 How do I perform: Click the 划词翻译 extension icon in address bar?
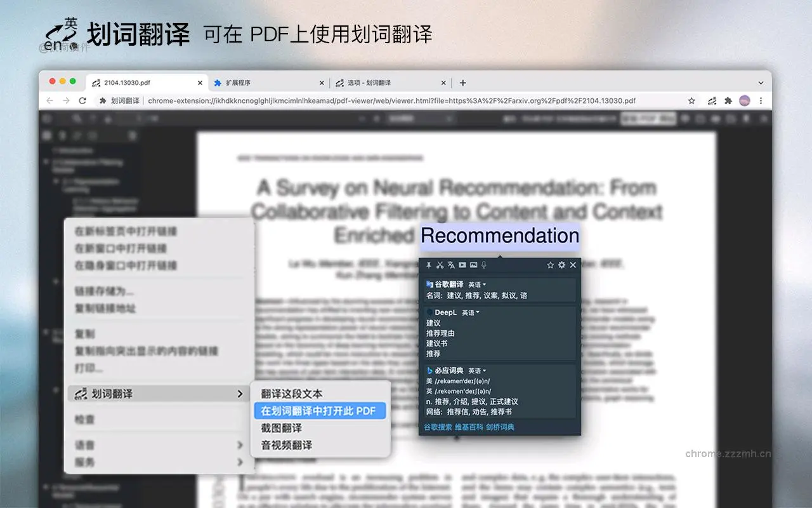click(x=712, y=100)
